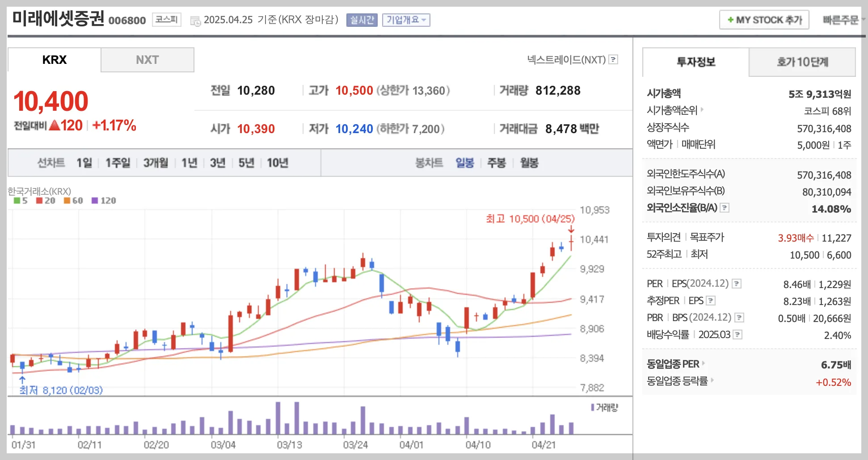This screenshot has height=460, width=868.
Task: Select the 1년 line chart
Action: tap(190, 163)
